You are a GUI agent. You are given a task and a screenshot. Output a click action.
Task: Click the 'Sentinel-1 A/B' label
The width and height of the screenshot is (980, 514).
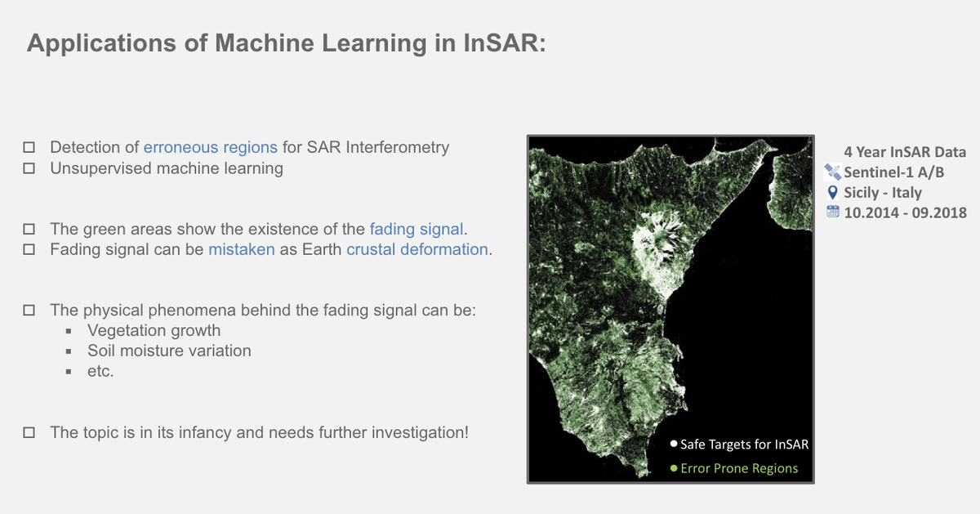click(893, 172)
